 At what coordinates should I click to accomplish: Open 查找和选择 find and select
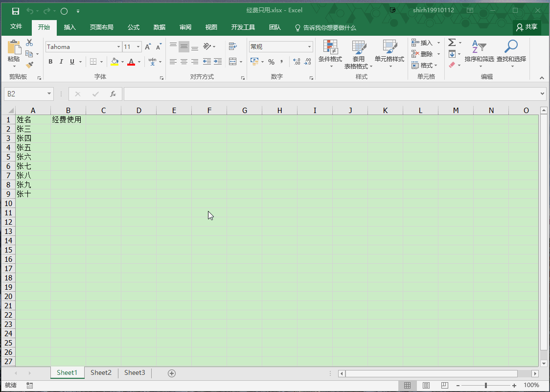511,53
